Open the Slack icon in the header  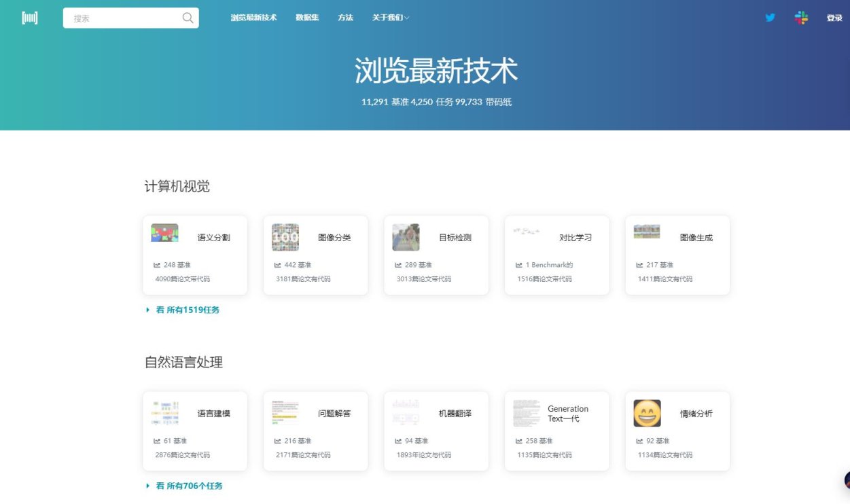pos(802,18)
